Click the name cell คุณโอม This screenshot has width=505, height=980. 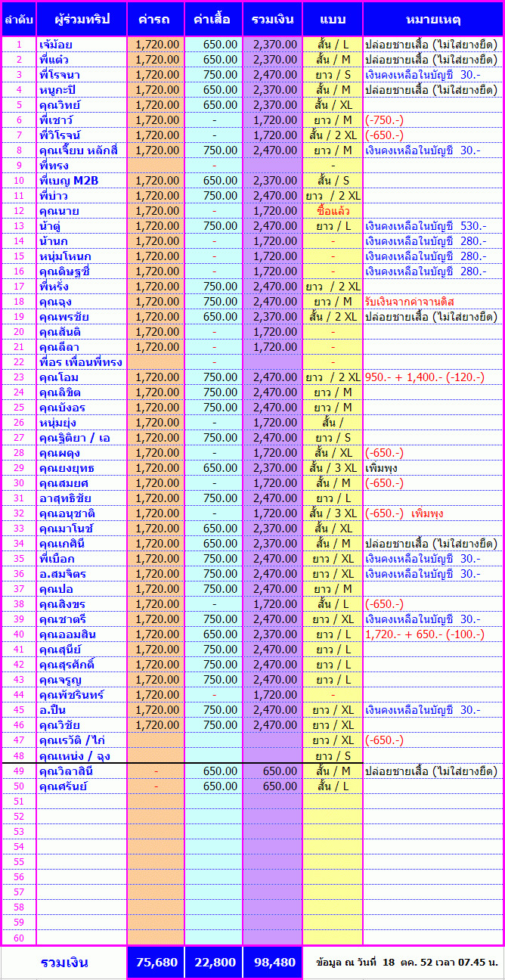82,377
